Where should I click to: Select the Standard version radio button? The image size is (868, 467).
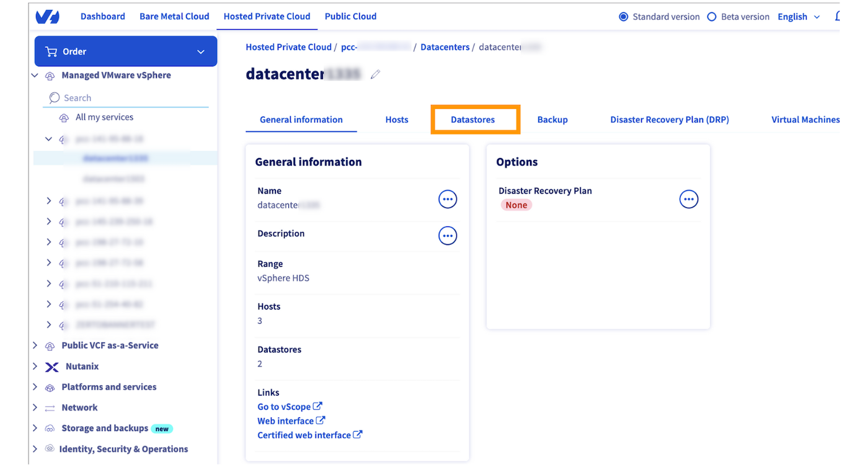pyautogui.click(x=623, y=17)
